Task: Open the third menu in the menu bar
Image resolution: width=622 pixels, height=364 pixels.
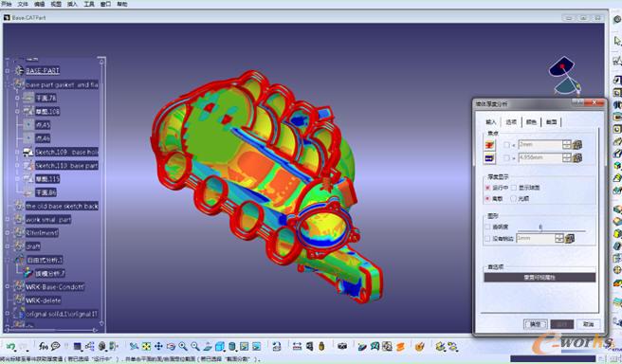Action: (39, 4)
